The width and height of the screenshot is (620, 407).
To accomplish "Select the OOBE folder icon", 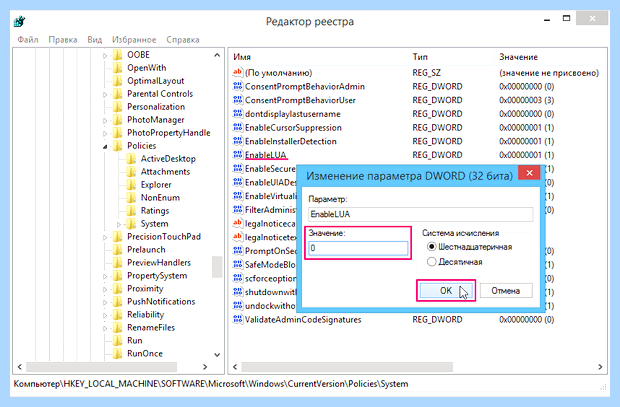I will point(117,55).
